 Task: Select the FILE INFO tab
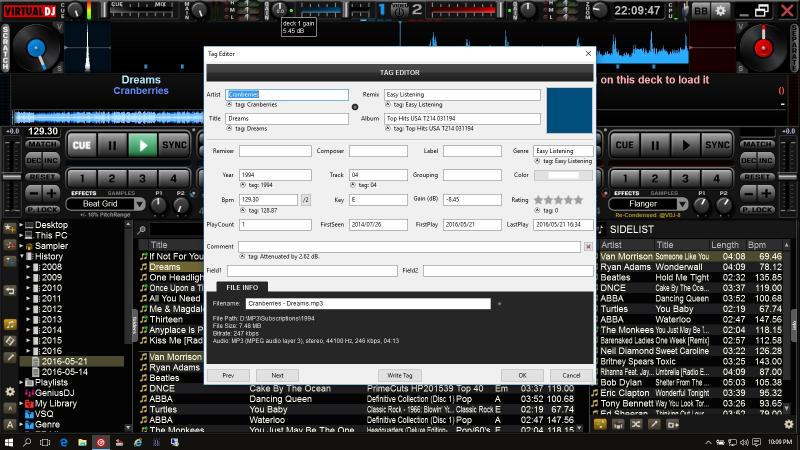click(x=242, y=288)
